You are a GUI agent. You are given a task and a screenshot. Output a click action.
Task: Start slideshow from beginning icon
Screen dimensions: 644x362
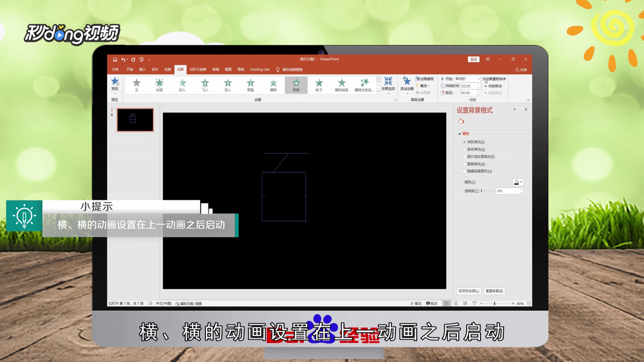point(141,59)
